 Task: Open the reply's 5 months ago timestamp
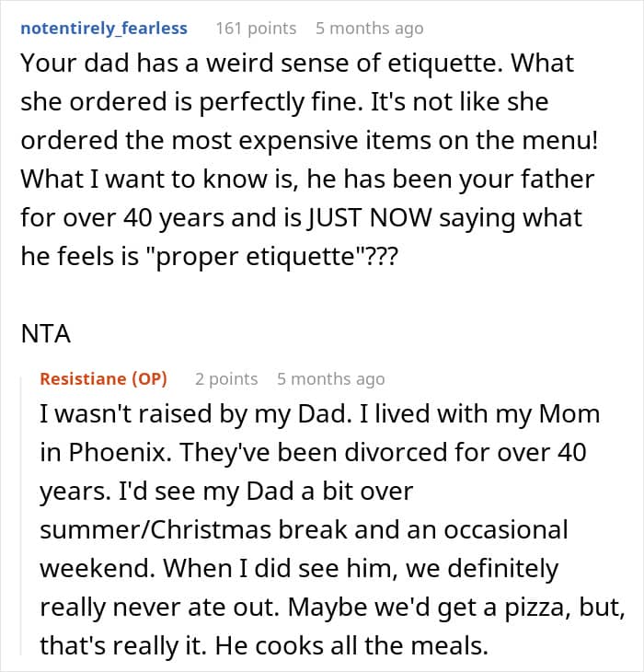pyautogui.click(x=331, y=379)
